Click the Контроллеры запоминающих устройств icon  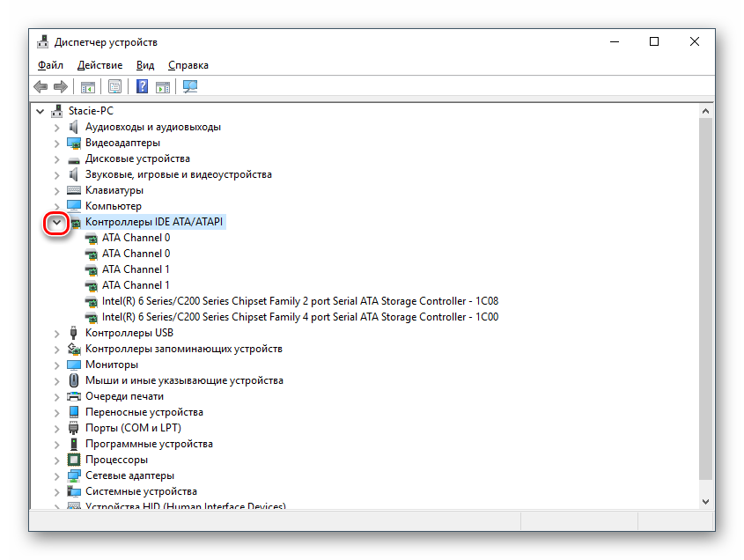coord(74,349)
